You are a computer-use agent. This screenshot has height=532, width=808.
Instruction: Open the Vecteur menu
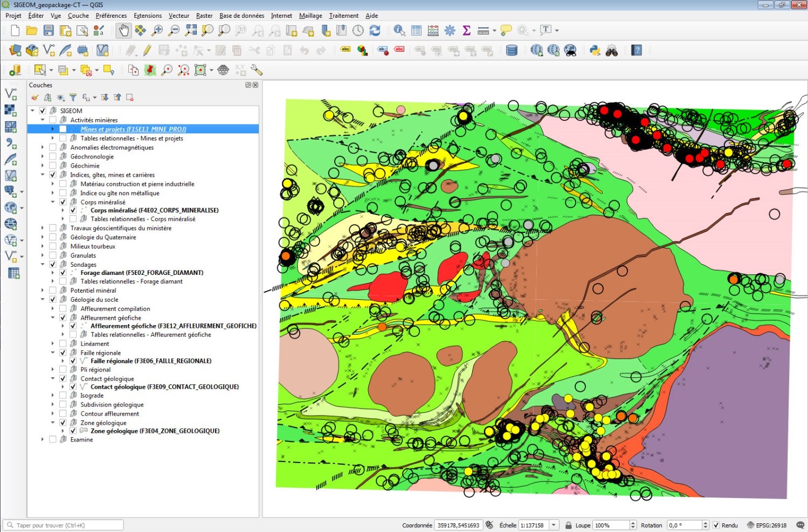coord(179,16)
